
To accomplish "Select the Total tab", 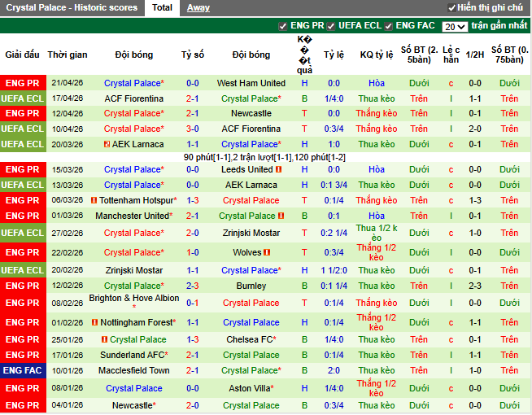I will (x=162, y=7).
